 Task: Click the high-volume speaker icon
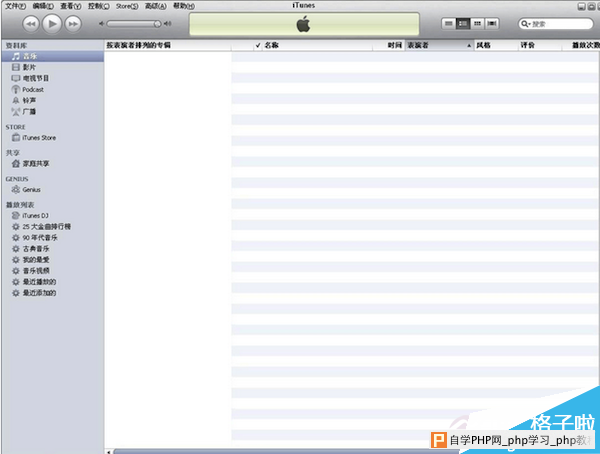pos(168,24)
